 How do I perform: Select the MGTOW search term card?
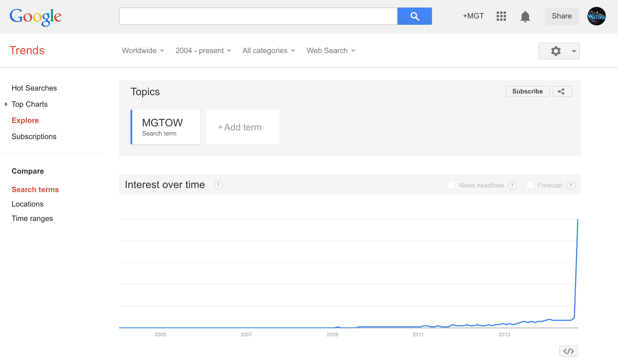tap(165, 127)
